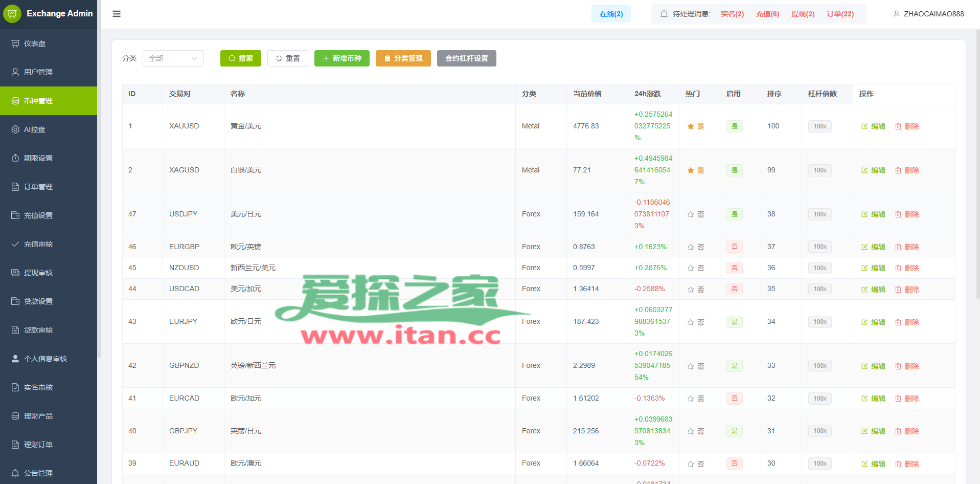Edit the XAUUSD row
Viewport: 980px width, 484px height.
click(x=873, y=126)
